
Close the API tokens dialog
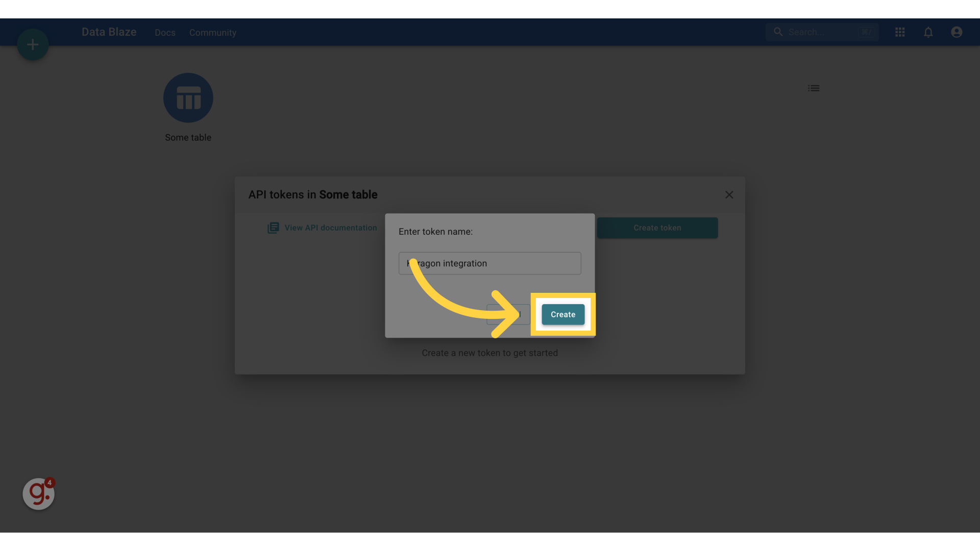pyautogui.click(x=729, y=195)
